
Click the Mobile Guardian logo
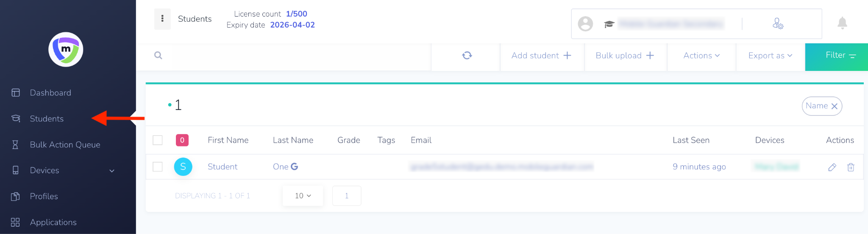point(66,50)
